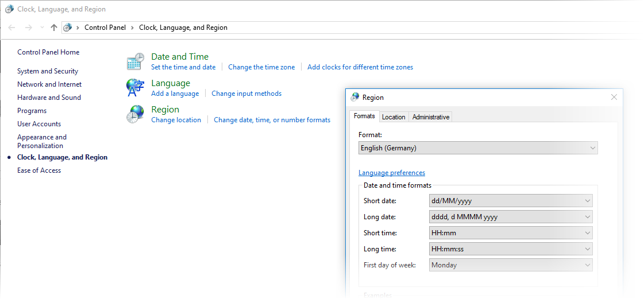Click the Language globe icon

tap(135, 88)
